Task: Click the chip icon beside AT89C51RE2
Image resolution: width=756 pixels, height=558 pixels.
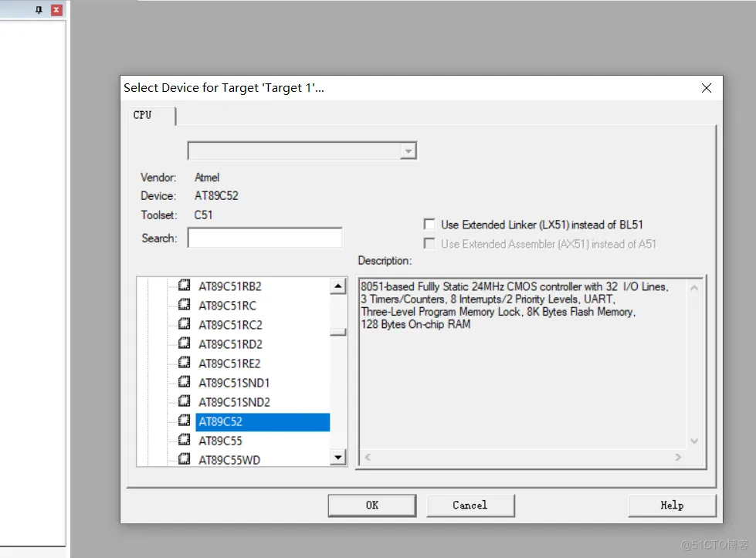Action: tap(184, 363)
